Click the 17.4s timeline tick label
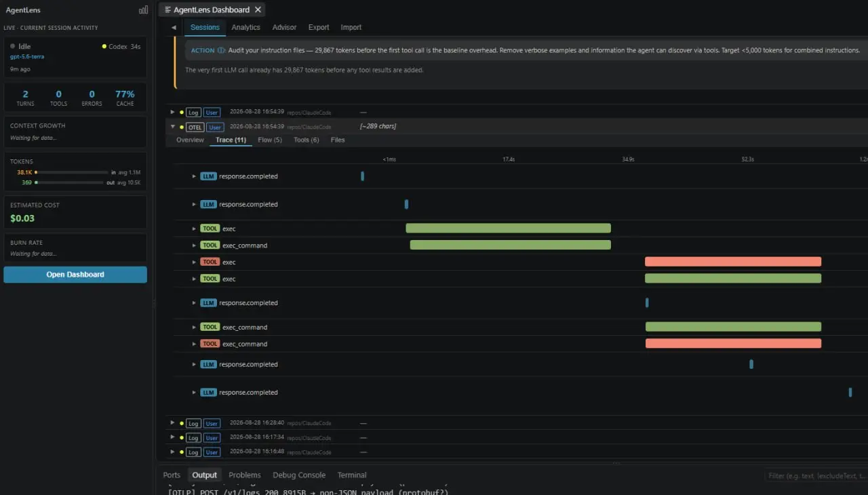The width and height of the screenshot is (868, 495). click(x=509, y=159)
